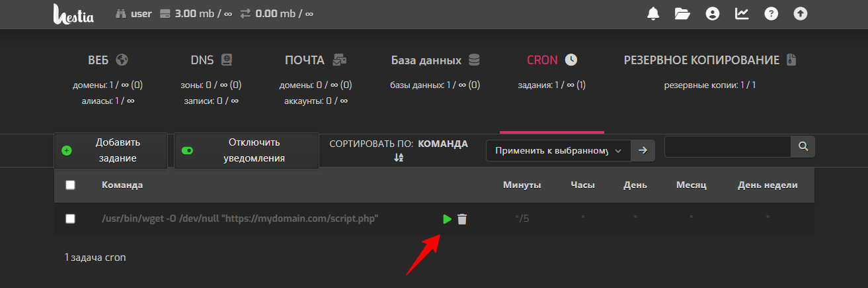Click the Минуты column header
868x288 pixels.
point(522,185)
